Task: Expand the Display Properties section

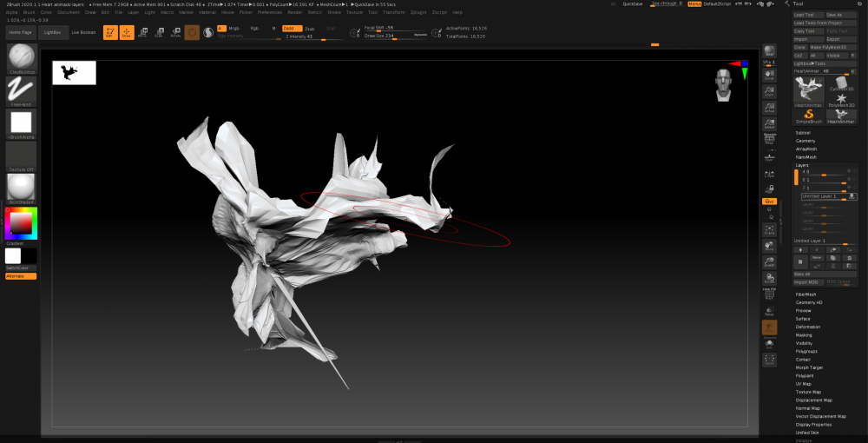Action: (x=813, y=425)
